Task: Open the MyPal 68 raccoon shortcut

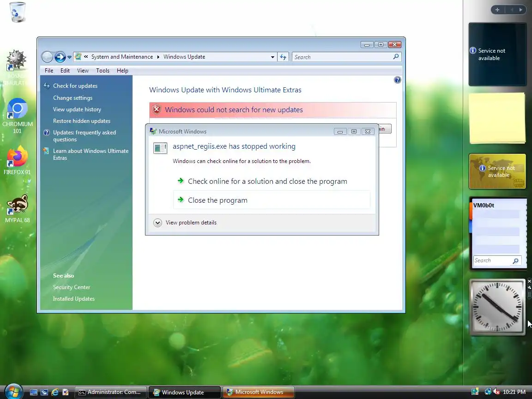Action: tap(17, 209)
